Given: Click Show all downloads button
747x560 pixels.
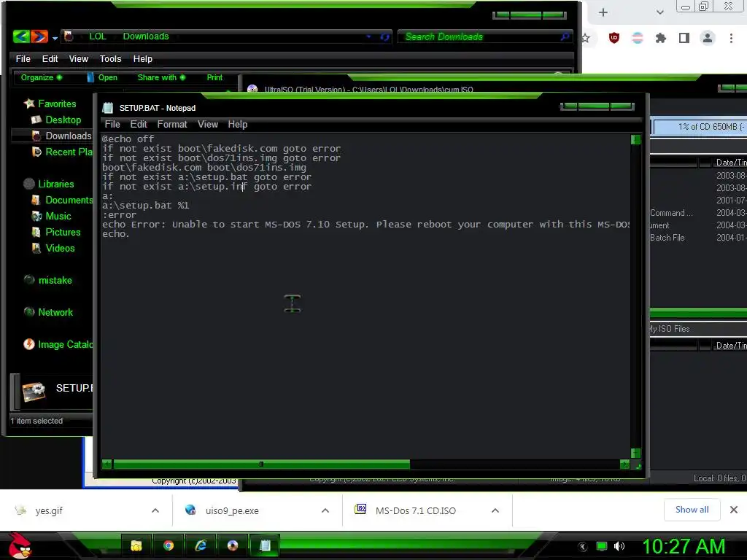Looking at the screenshot, I should pyautogui.click(x=692, y=510).
